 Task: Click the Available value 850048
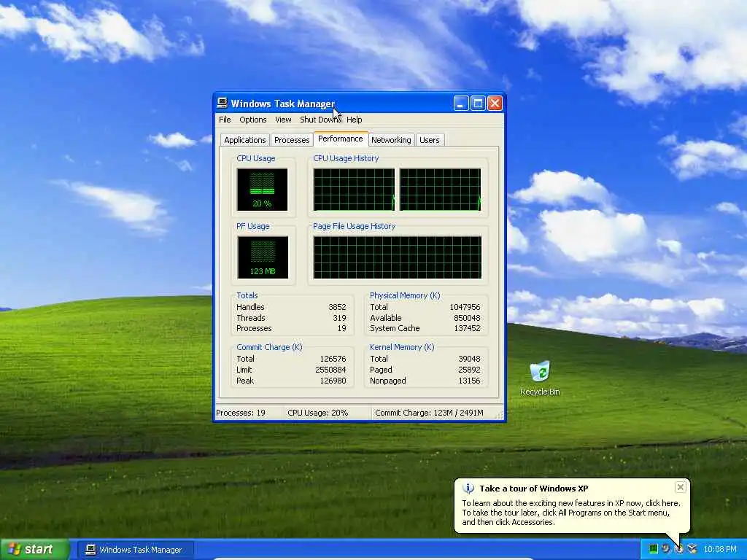pos(467,318)
